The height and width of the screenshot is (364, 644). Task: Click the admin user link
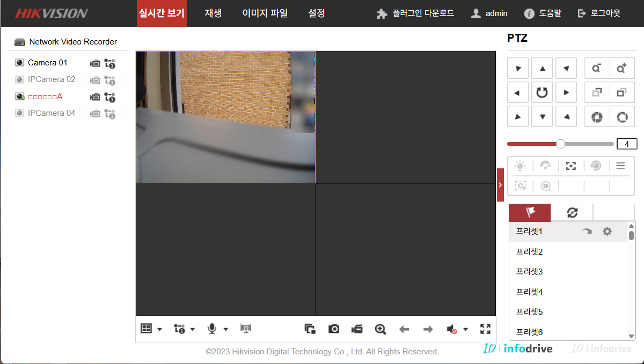point(489,13)
